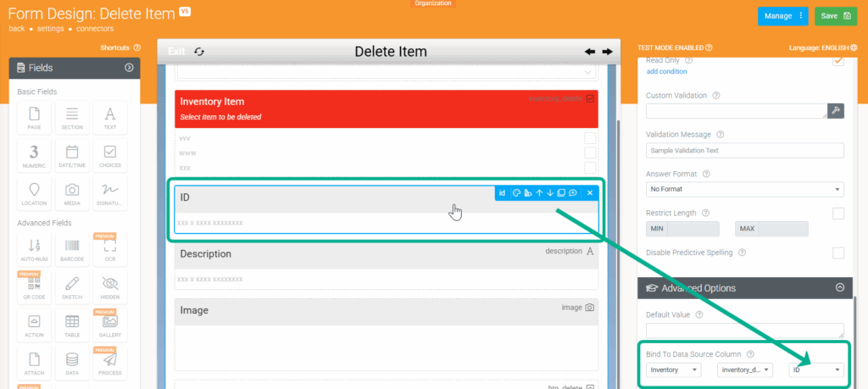Save the form design
Image resolution: width=868 pixels, height=389 pixels.
coord(836,16)
